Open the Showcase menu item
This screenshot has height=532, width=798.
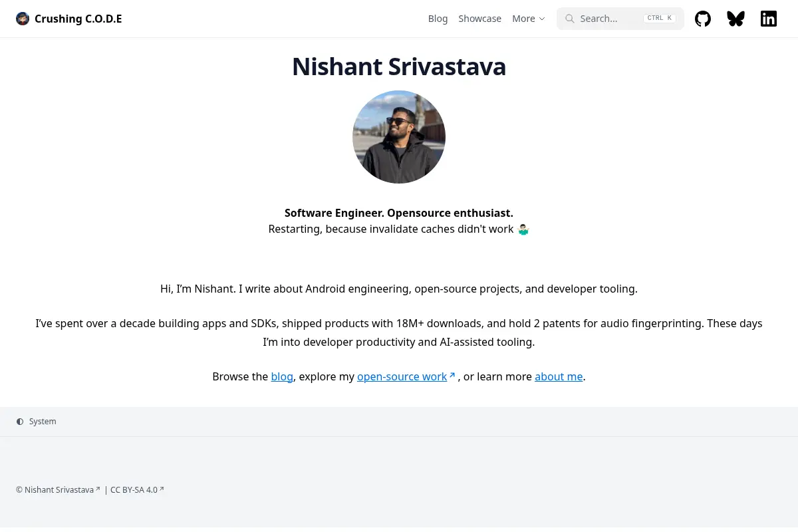(479, 19)
